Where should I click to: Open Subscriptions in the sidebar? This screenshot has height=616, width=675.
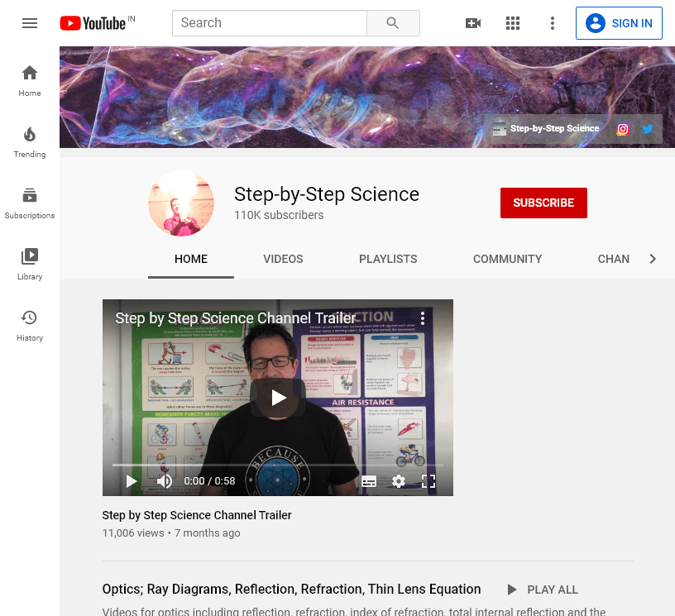(30, 203)
